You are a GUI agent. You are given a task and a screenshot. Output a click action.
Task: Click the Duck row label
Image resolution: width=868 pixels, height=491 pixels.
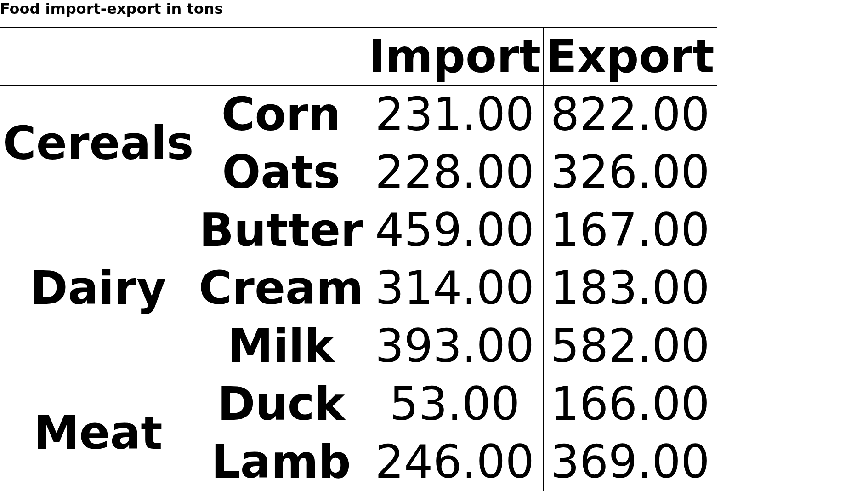[281, 404]
